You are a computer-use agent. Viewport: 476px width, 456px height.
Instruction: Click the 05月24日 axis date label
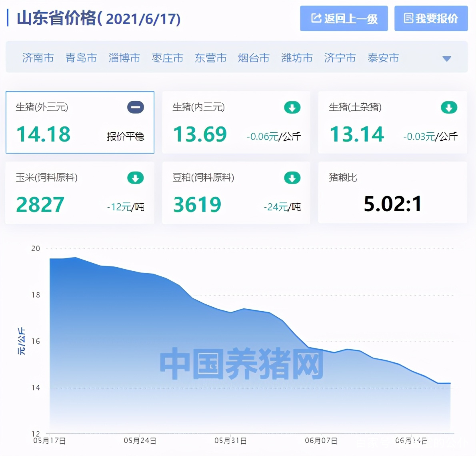coord(140,441)
